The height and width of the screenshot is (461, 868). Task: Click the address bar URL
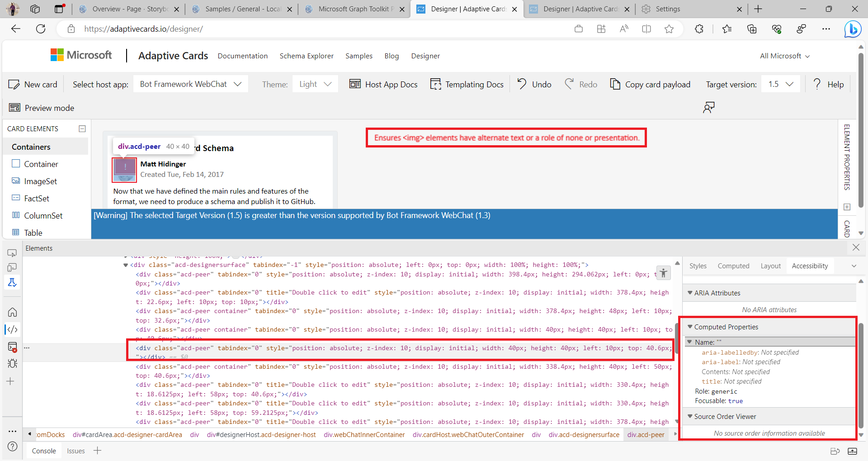144,29
